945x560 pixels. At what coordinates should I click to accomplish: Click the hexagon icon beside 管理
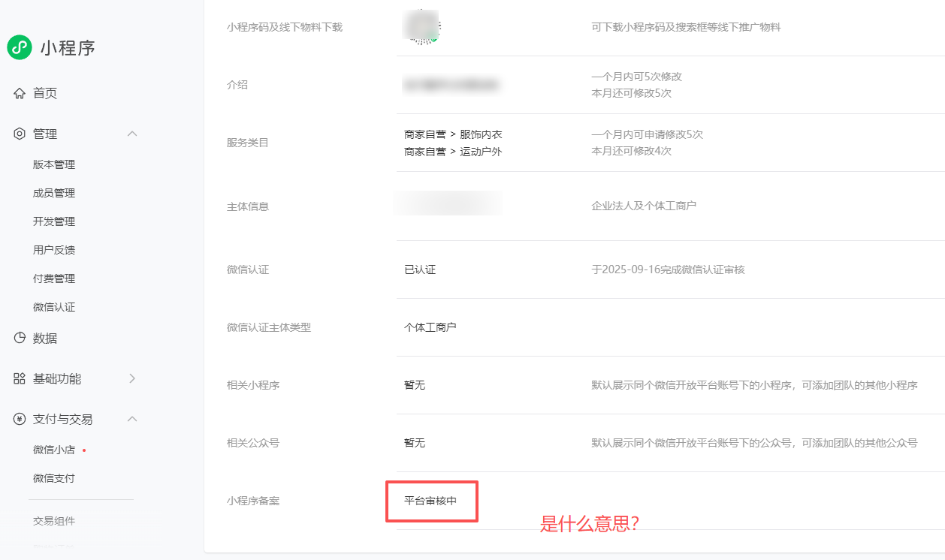20,134
